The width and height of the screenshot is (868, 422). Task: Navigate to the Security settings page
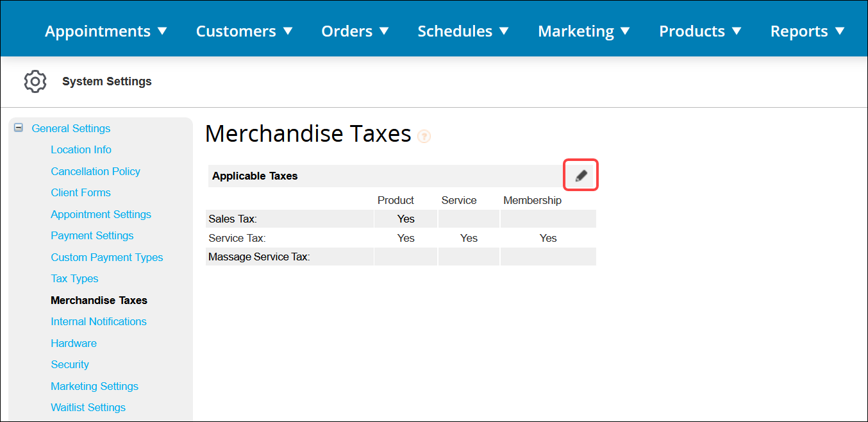[x=70, y=364]
